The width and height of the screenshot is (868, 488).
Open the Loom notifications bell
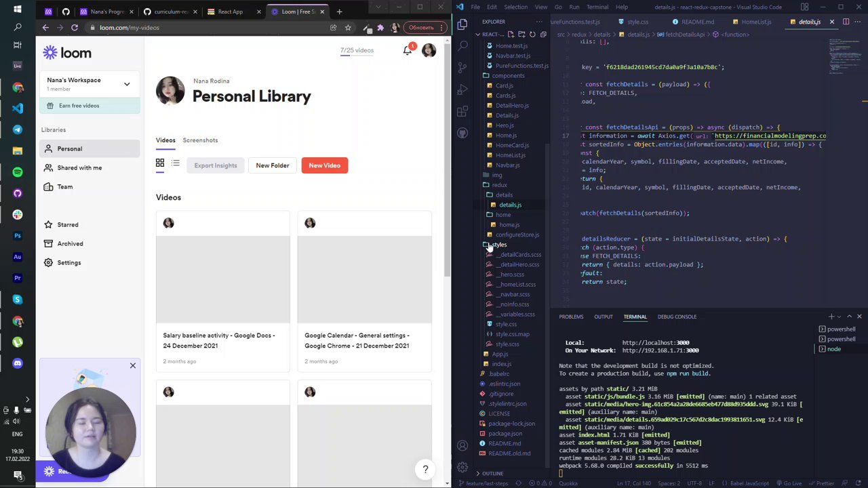(x=408, y=50)
